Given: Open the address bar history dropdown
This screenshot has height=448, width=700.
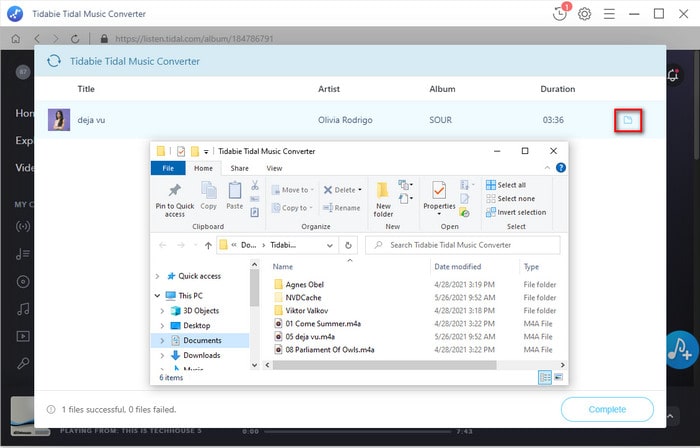Looking at the screenshot, I should (x=329, y=245).
